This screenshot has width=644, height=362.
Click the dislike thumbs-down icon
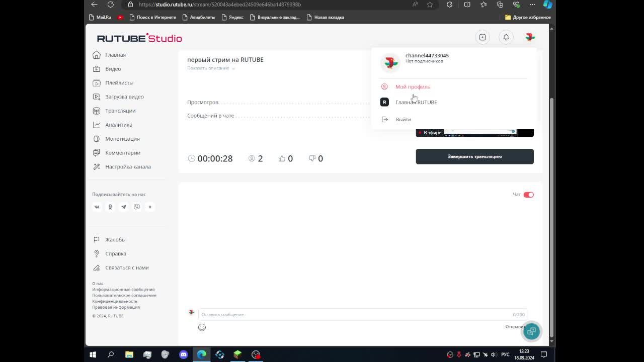click(x=312, y=158)
